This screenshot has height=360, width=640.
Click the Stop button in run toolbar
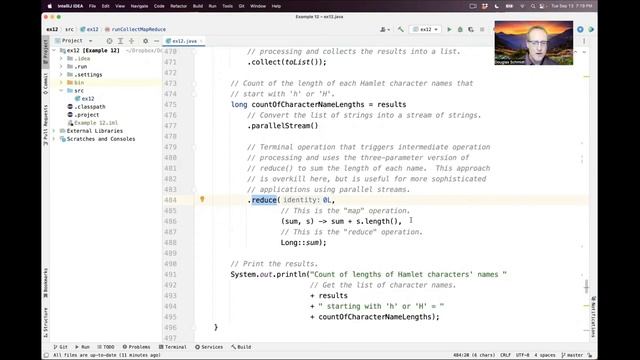(x=482, y=29)
